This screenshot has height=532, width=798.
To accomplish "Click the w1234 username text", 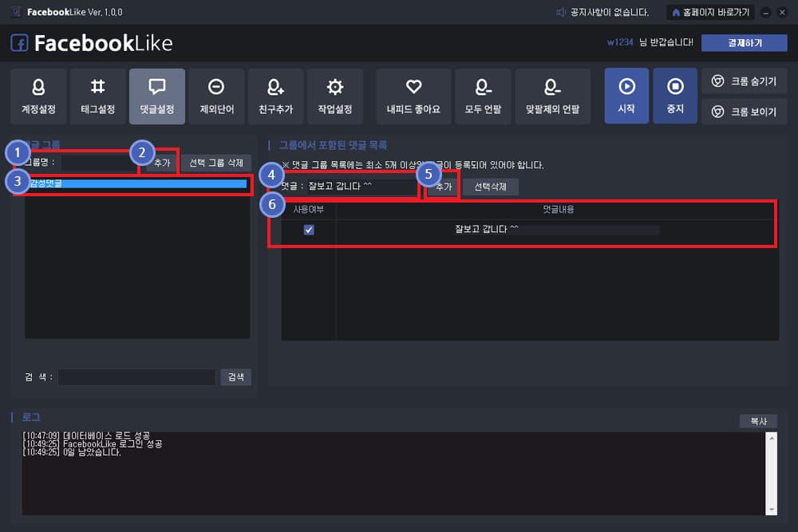I will [620, 42].
